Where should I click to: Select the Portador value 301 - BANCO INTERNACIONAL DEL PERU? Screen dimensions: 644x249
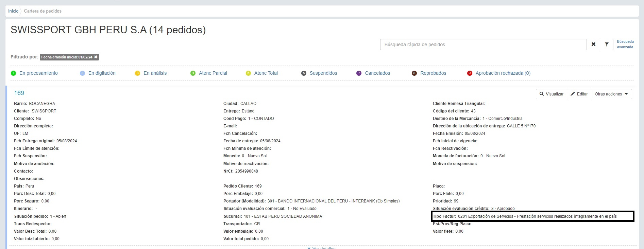click(x=334, y=201)
